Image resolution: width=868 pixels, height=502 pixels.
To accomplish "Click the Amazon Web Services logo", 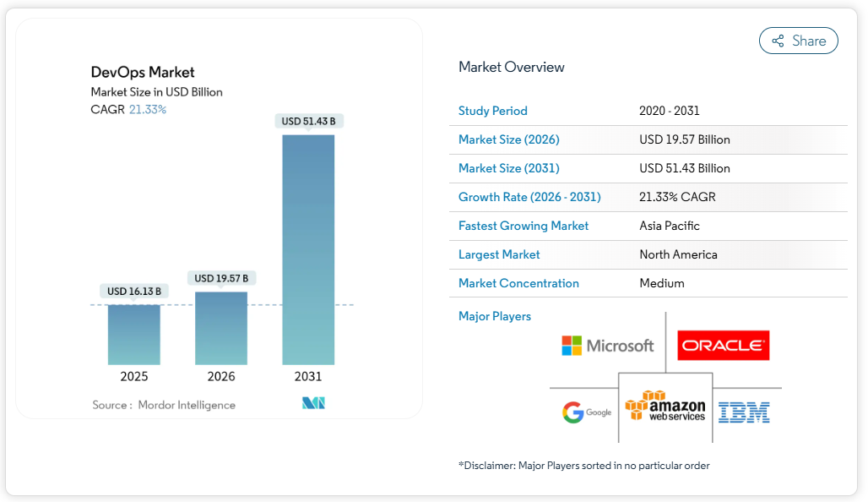I will pos(665,407).
